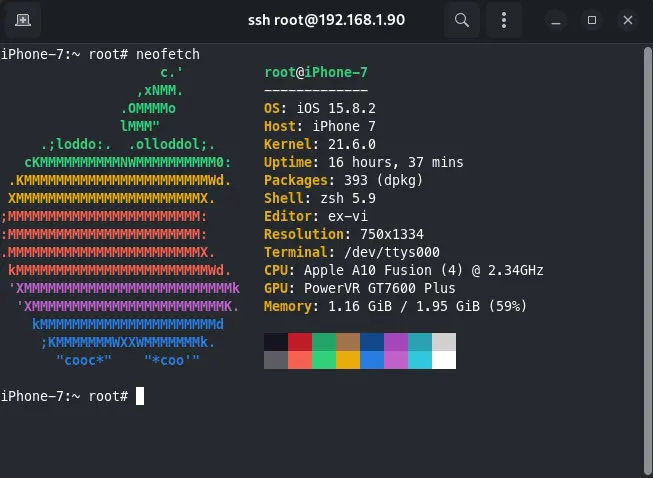Viewport: 653px width, 478px height.
Task: Click the bright purple color block
Action: (x=396, y=360)
